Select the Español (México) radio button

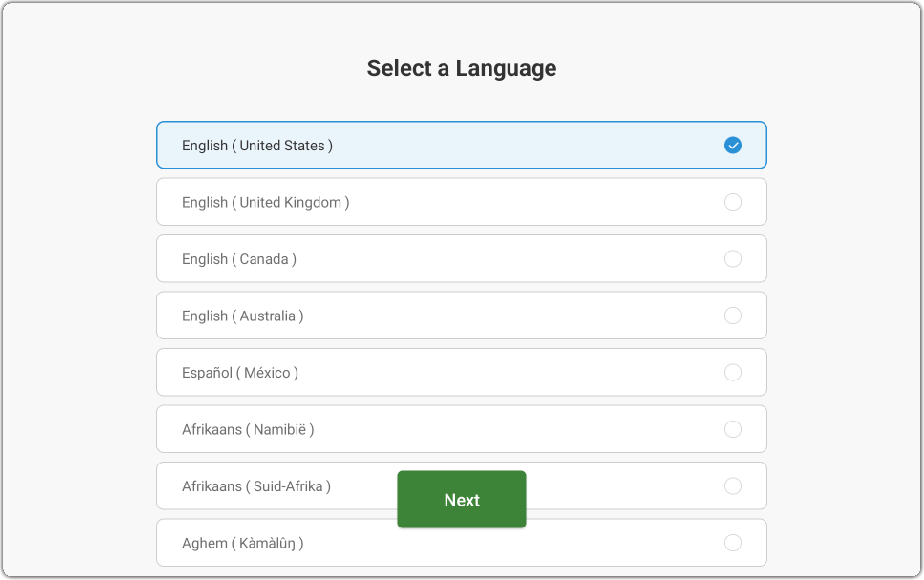click(733, 372)
